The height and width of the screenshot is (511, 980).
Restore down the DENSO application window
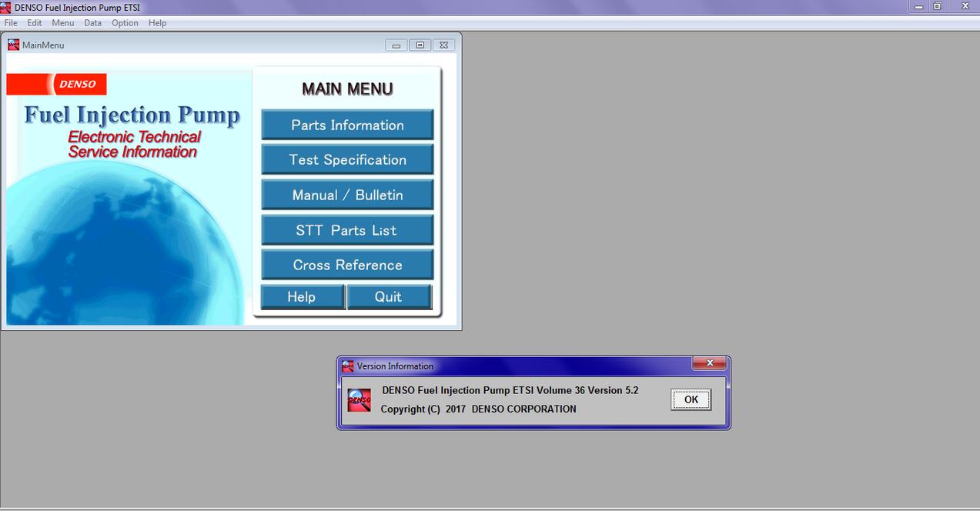pos(938,6)
